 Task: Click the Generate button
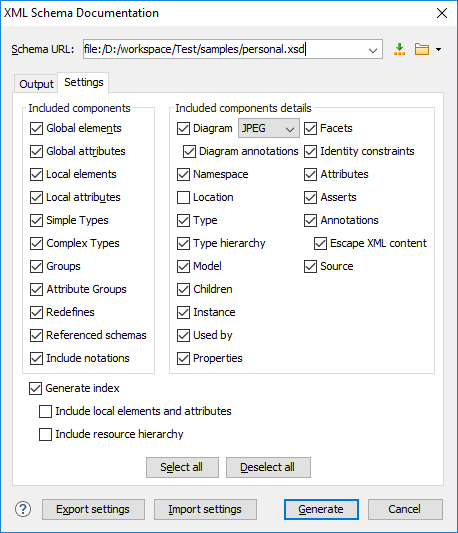point(321,509)
